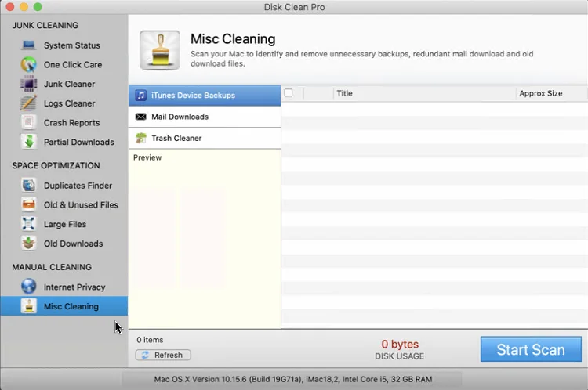Screen dimensions: 588x390
Task: Toggle the select-all checkbox in table header
Action: tap(288, 93)
